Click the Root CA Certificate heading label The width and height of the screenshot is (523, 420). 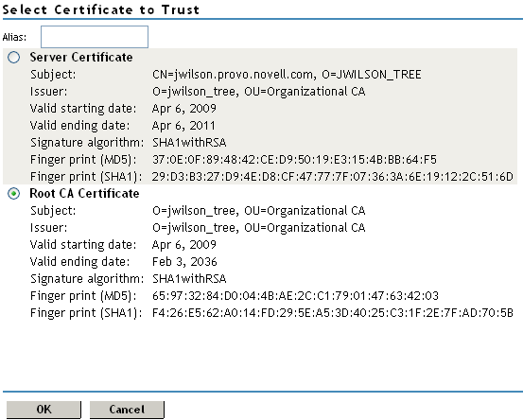(84, 194)
